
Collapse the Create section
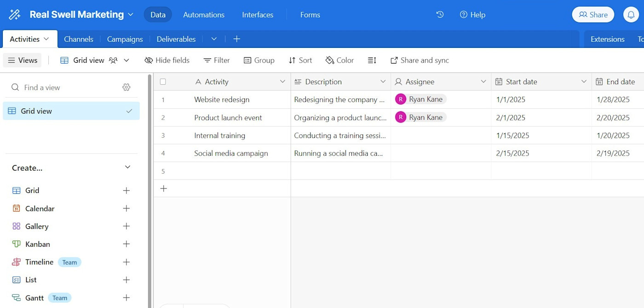[x=128, y=167]
